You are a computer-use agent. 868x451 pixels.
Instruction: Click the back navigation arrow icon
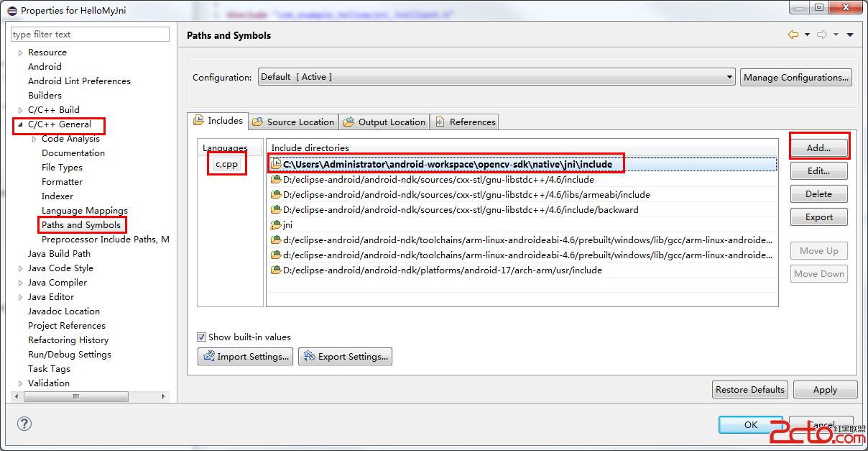pos(793,35)
